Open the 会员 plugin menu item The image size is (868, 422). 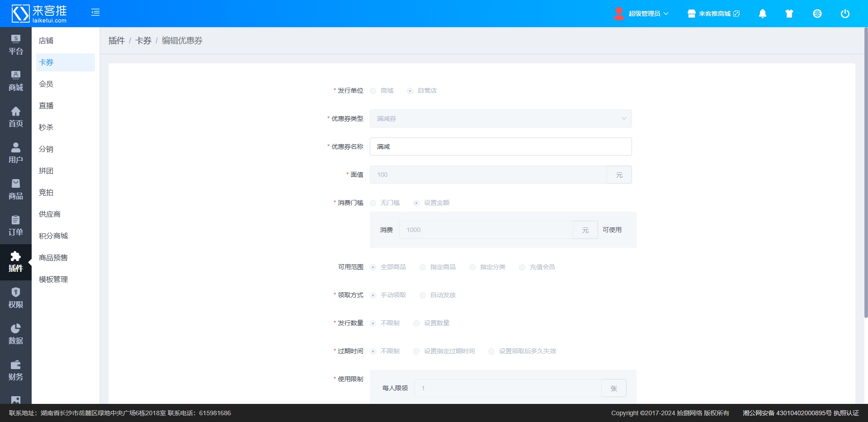click(46, 84)
